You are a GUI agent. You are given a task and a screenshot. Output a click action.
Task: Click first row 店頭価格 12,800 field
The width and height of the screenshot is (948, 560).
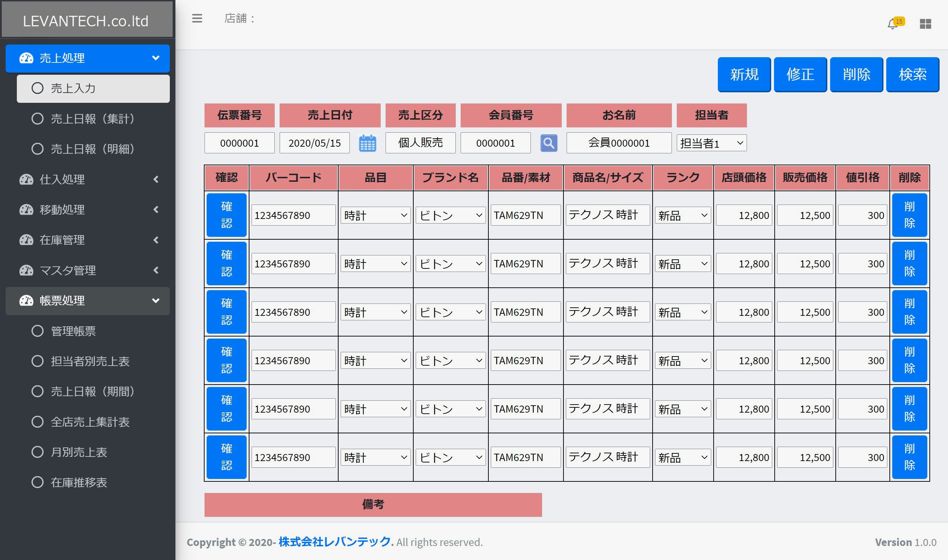(x=744, y=215)
